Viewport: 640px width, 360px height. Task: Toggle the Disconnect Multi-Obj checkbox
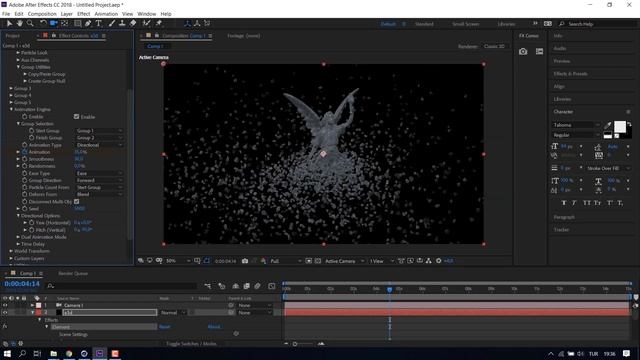click(x=76, y=201)
